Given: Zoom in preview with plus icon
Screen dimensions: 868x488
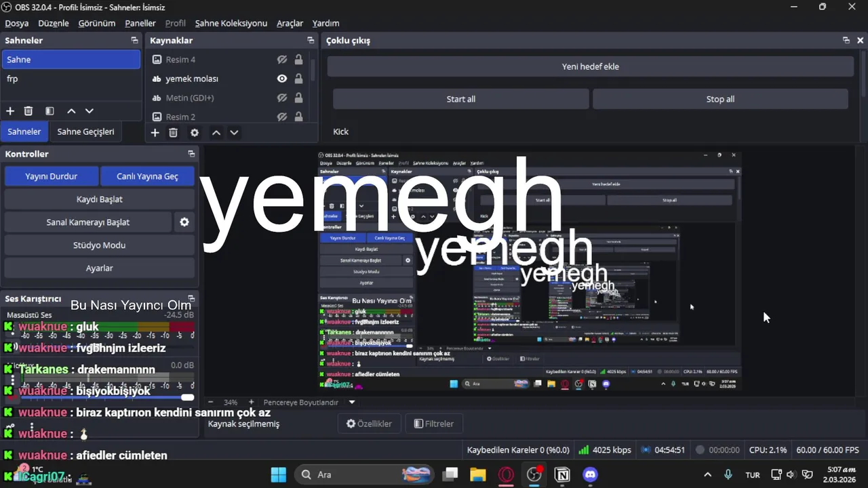Looking at the screenshot, I should 251,402.
